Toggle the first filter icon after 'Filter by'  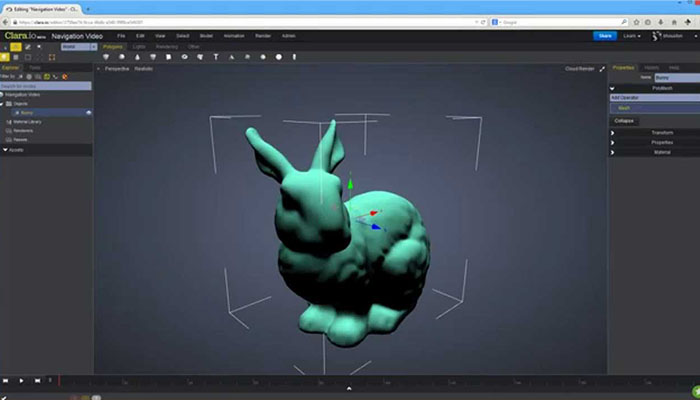[21, 77]
